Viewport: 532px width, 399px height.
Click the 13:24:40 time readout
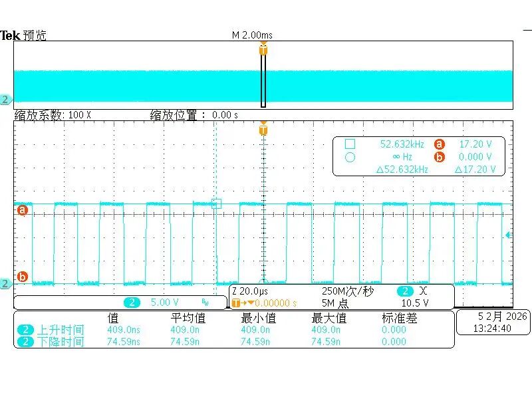[x=492, y=329]
